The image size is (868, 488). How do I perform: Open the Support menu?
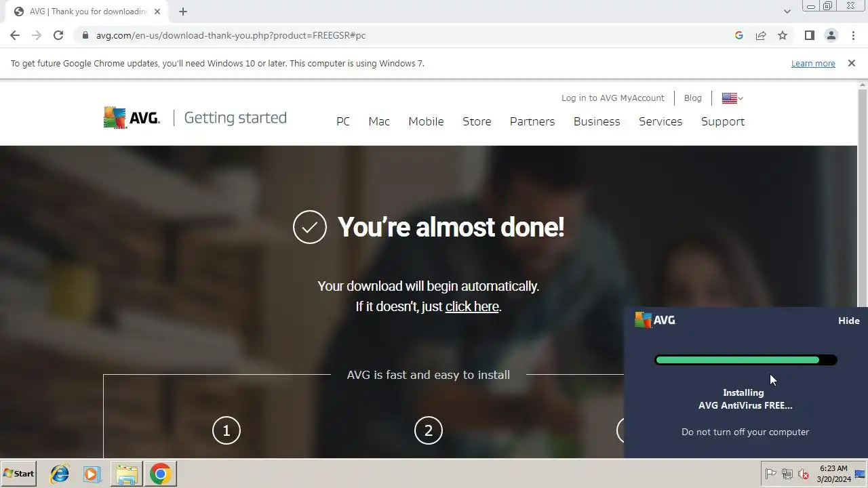(x=723, y=121)
